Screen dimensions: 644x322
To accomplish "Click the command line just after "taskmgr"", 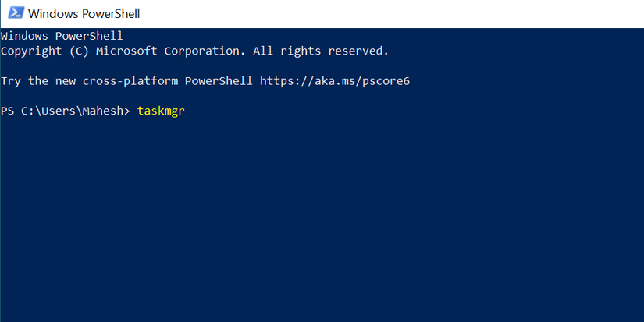I will click(x=190, y=111).
